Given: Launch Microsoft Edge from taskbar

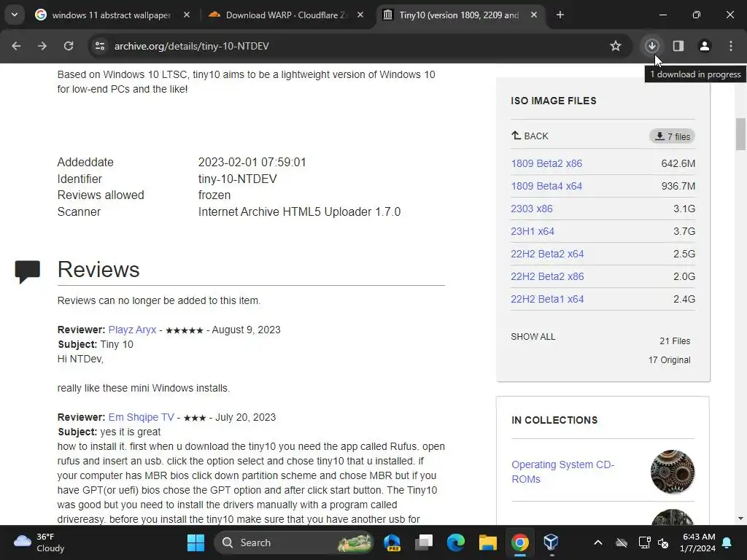Looking at the screenshot, I should (x=456, y=542).
